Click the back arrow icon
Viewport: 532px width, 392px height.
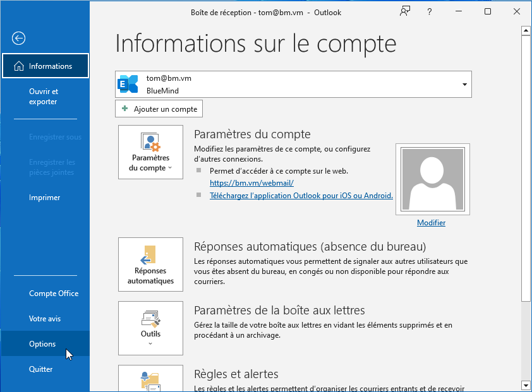(x=18, y=39)
